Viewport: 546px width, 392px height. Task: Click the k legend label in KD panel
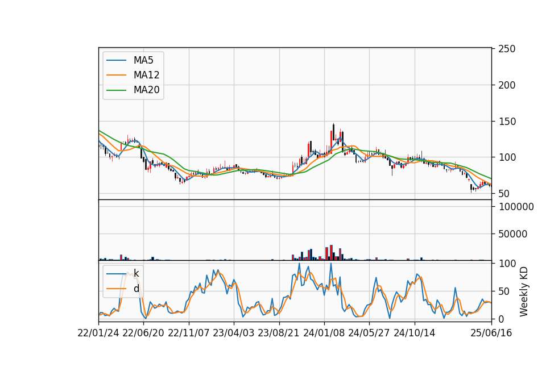pos(136,273)
